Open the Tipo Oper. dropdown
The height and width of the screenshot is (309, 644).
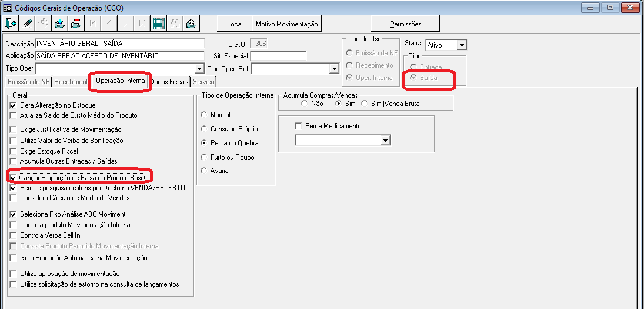200,69
